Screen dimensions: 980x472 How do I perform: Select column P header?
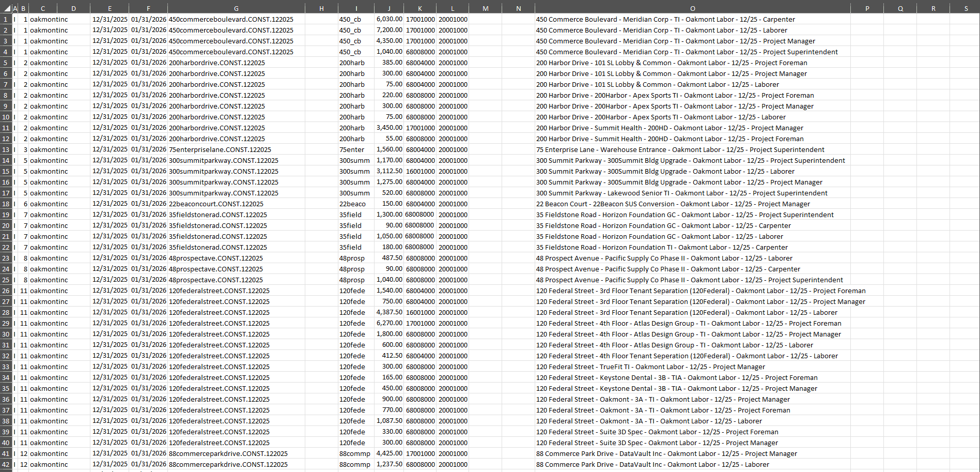[867, 8]
